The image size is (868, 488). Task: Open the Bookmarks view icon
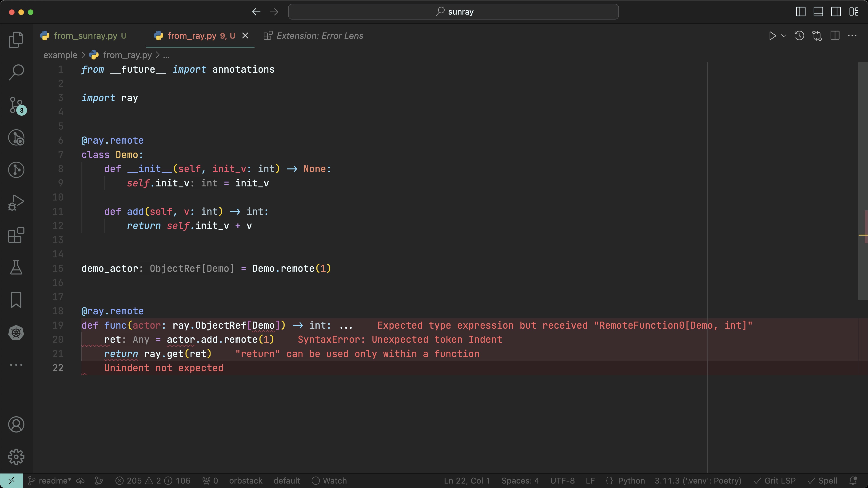pos(16,300)
